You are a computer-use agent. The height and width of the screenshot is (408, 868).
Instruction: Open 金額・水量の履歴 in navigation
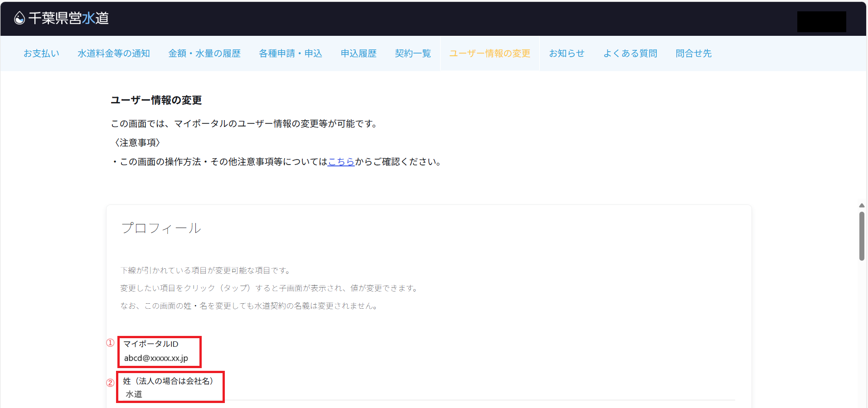tap(204, 53)
